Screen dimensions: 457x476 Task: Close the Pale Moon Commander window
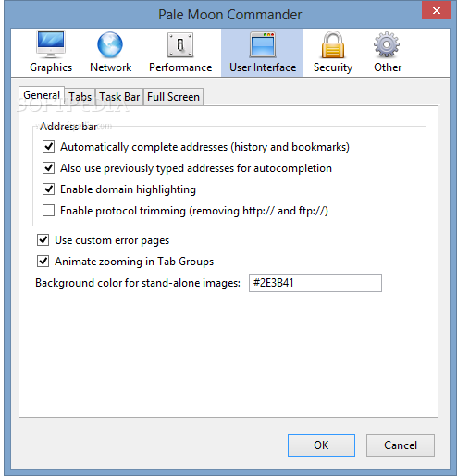pos(436,11)
